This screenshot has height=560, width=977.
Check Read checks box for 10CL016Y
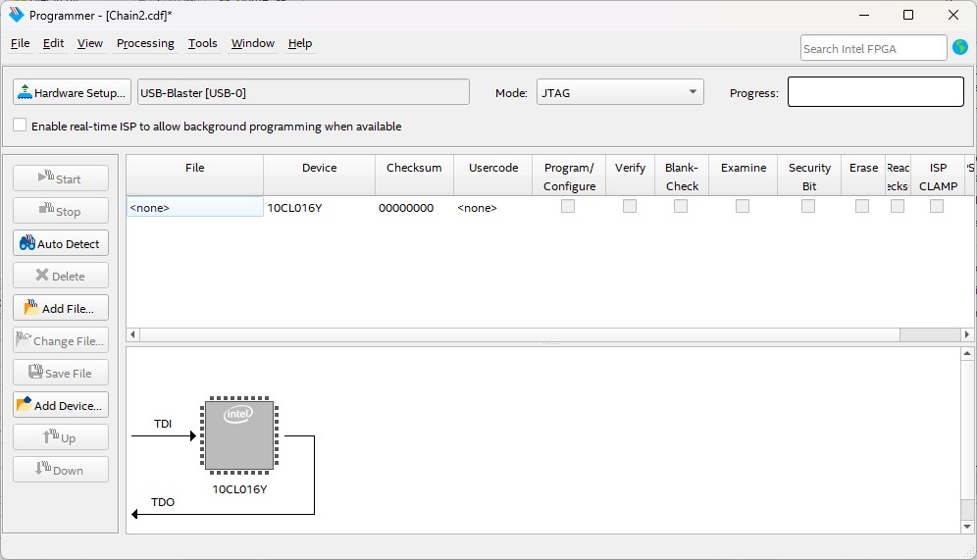click(x=898, y=206)
